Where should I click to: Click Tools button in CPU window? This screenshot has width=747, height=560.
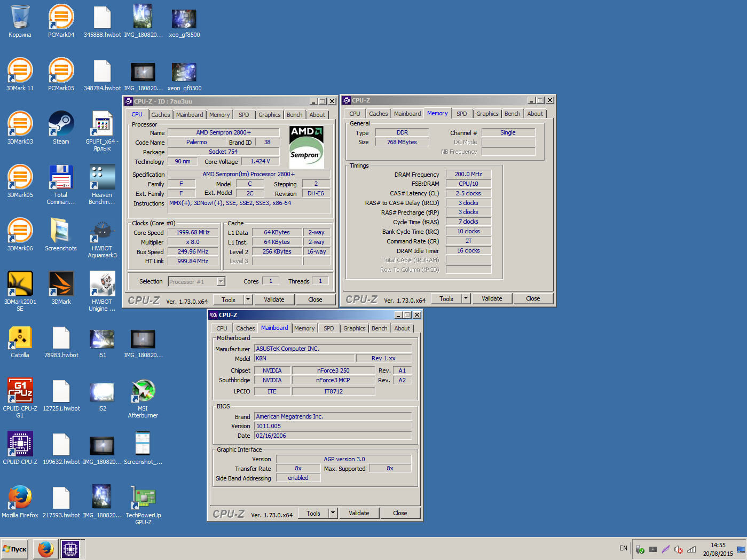[229, 299]
